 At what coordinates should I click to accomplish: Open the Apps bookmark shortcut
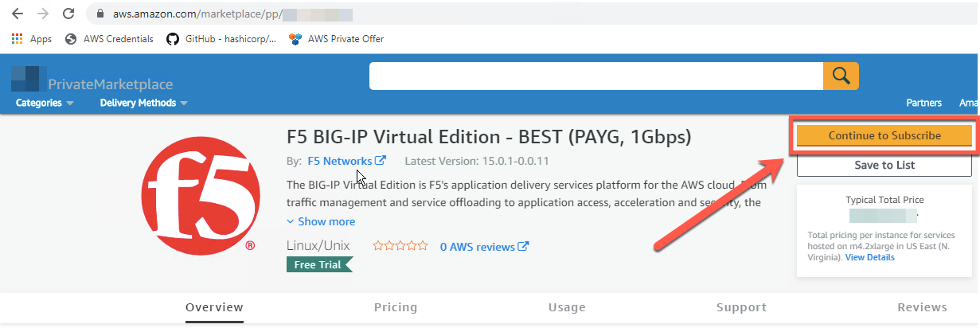click(32, 39)
